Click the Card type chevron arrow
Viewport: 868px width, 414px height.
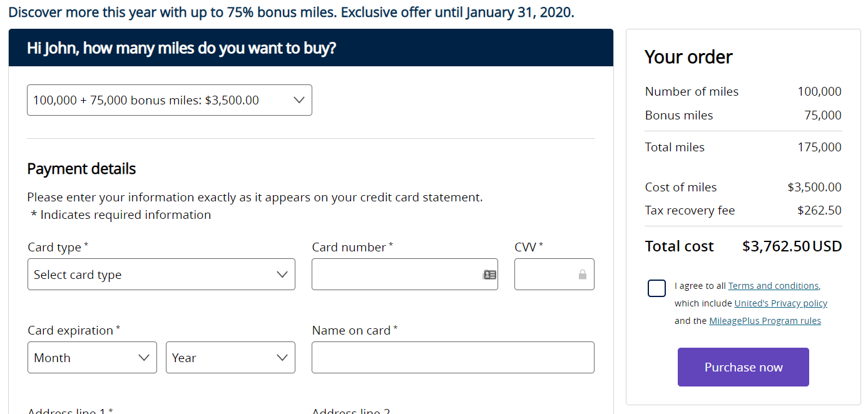(282, 275)
